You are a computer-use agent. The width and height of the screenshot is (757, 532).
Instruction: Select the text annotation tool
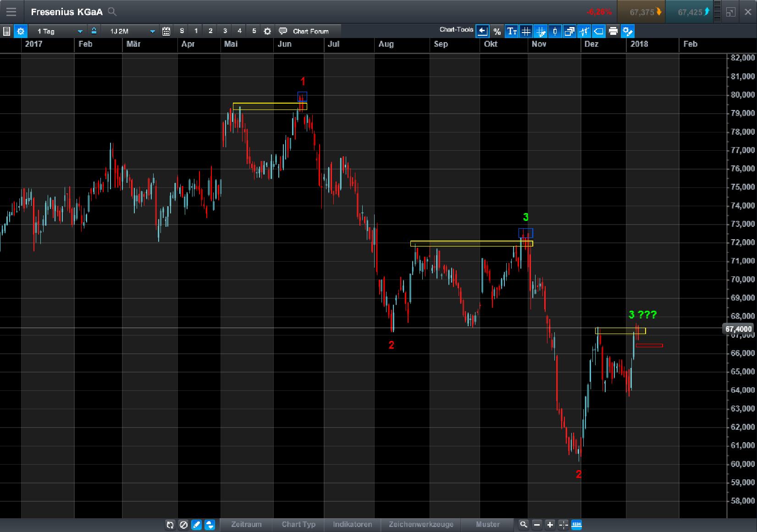click(511, 31)
